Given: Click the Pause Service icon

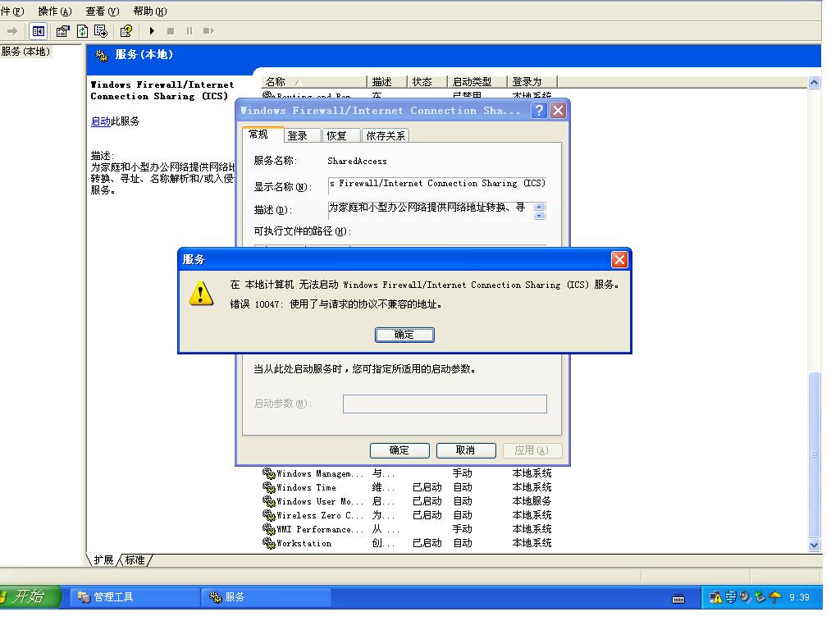Looking at the screenshot, I should tap(189, 31).
